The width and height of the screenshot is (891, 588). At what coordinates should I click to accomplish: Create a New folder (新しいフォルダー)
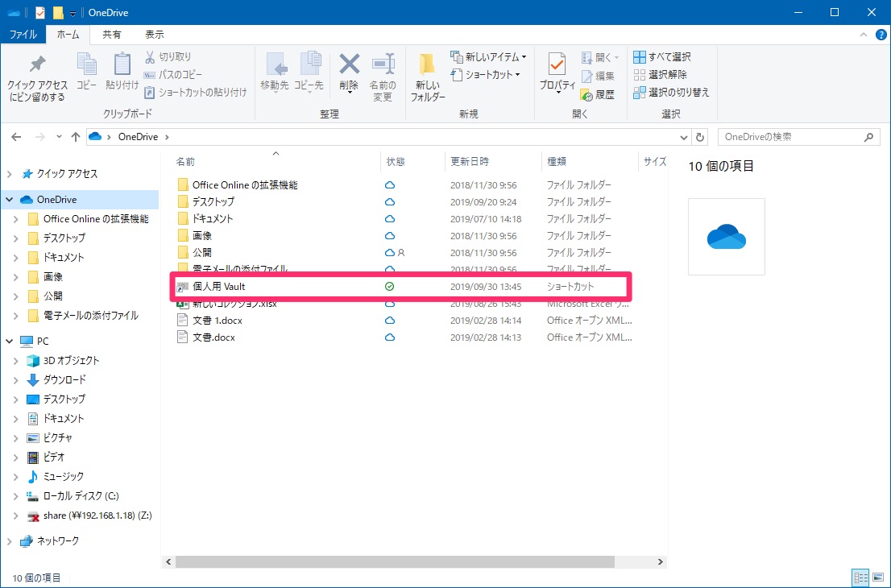click(427, 78)
